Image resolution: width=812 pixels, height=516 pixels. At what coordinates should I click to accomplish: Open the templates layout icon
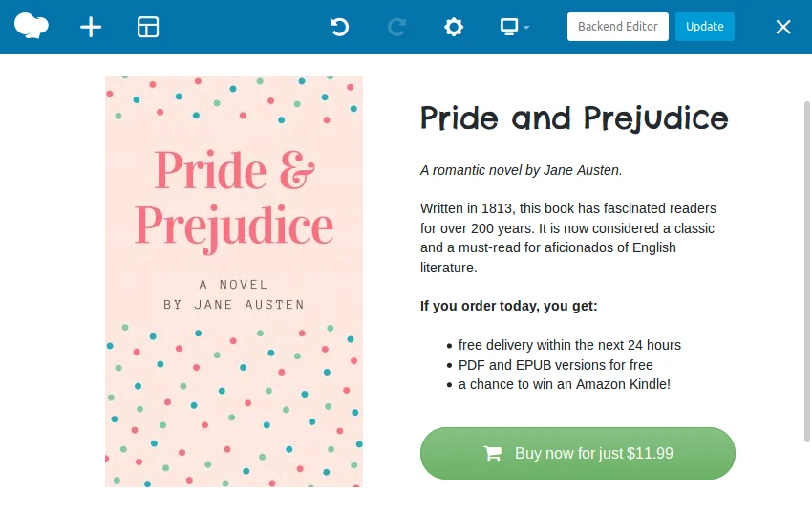coord(148,27)
